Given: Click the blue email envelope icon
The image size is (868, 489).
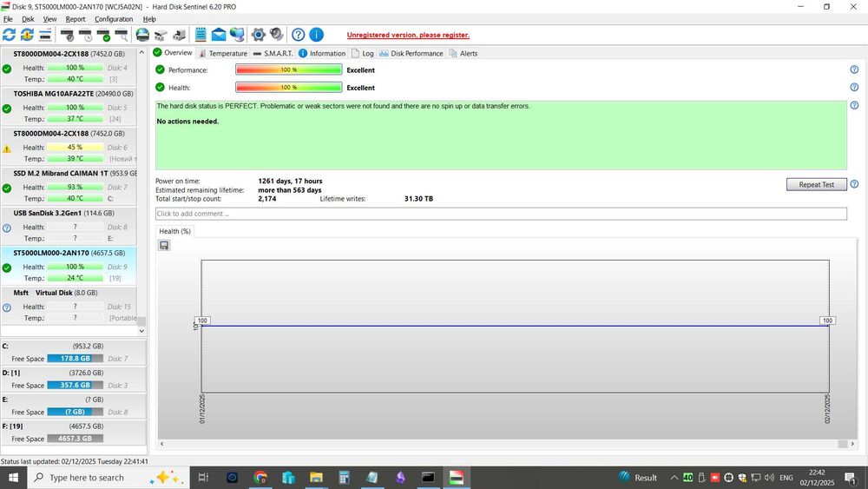Looking at the screenshot, I should (219, 35).
